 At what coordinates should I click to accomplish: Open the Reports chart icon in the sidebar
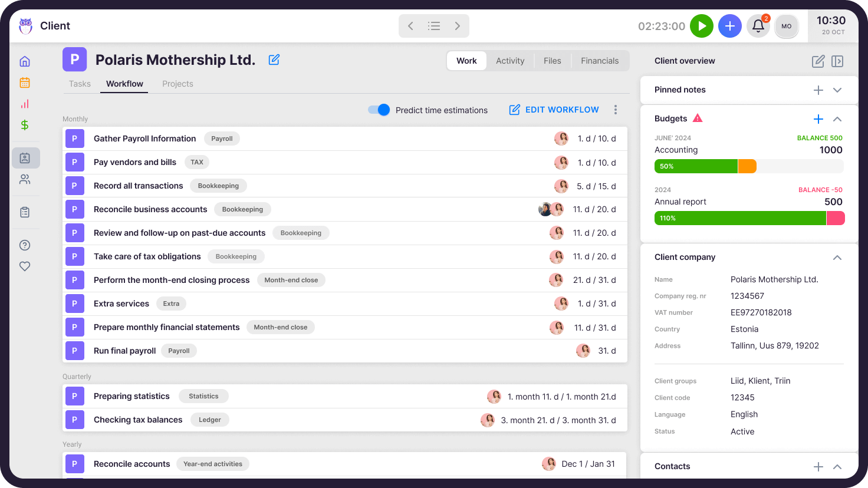click(25, 104)
